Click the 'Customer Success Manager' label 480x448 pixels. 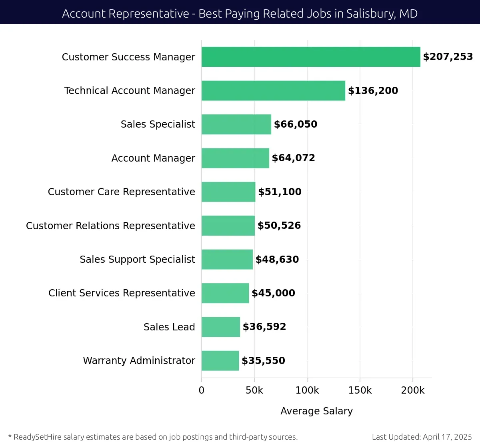(x=128, y=57)
